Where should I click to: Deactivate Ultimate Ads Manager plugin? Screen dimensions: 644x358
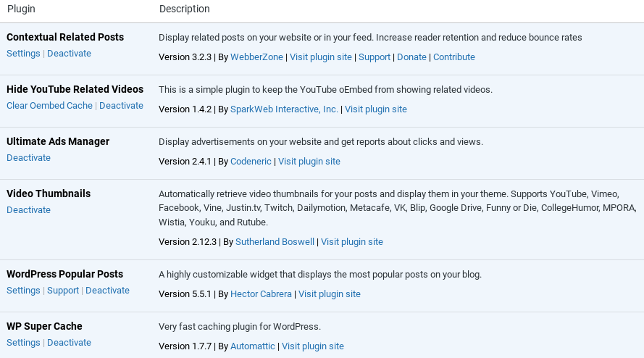29,158
